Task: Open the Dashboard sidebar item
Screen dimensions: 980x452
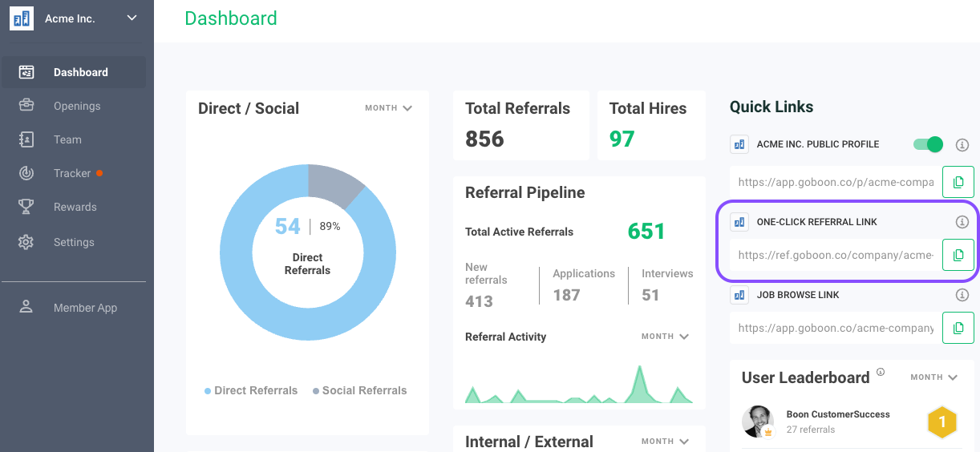Action: pyautogui.click(x=73, y=72)
